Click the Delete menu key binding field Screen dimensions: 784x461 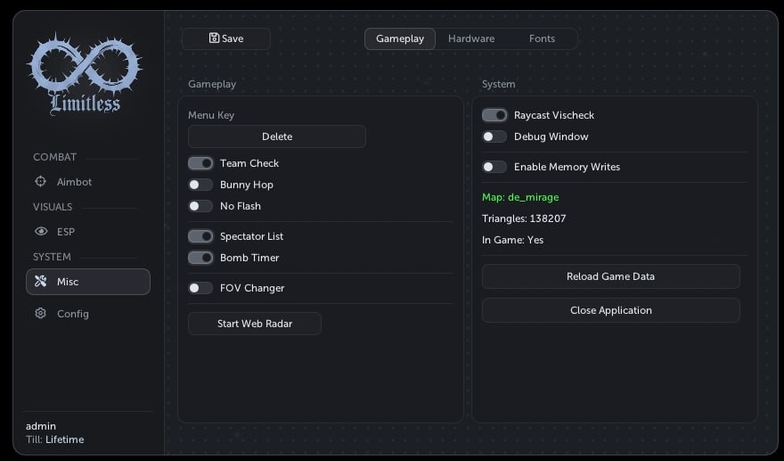[276, 136]
